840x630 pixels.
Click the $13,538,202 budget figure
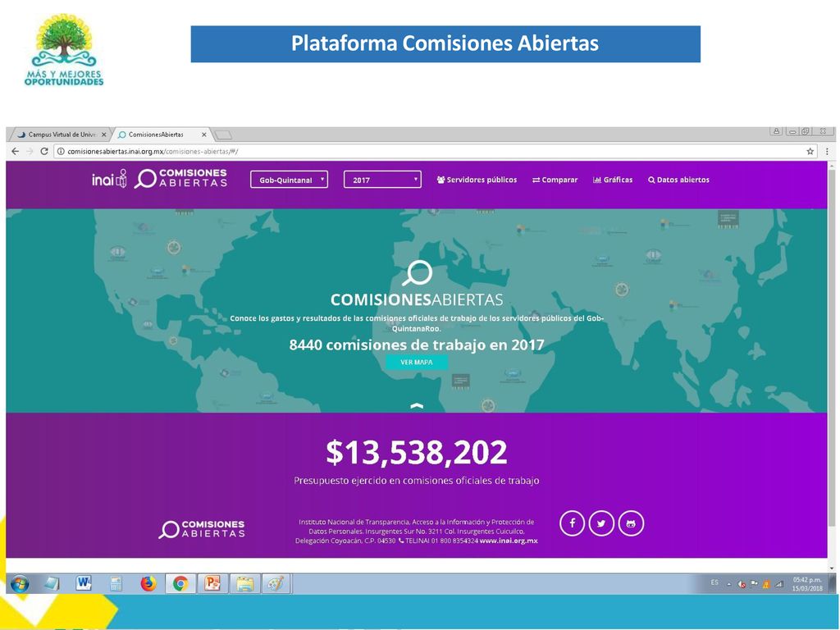(416, 453)
